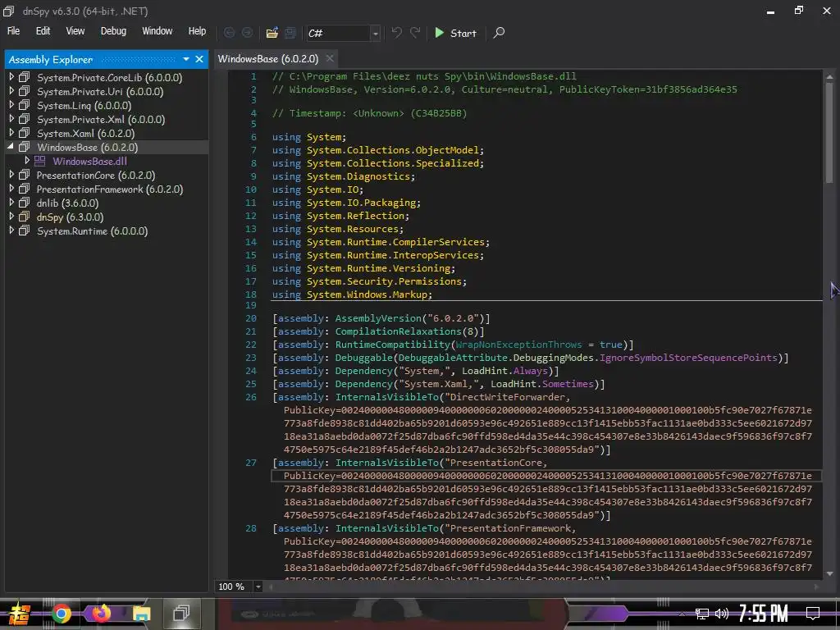Select System.Runtime (6.0.0.0) assembly

[92, 231]
